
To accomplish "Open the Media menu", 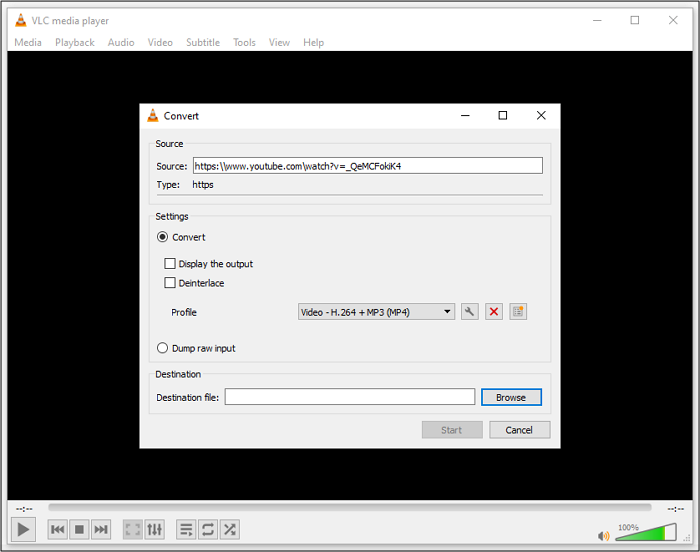I will click(28, 42).
